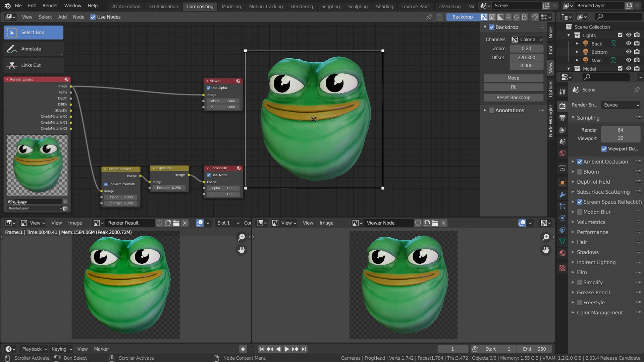Open the Physics properties tab
The width and height of the screenshot is (644, 362).
pos(562,218)
